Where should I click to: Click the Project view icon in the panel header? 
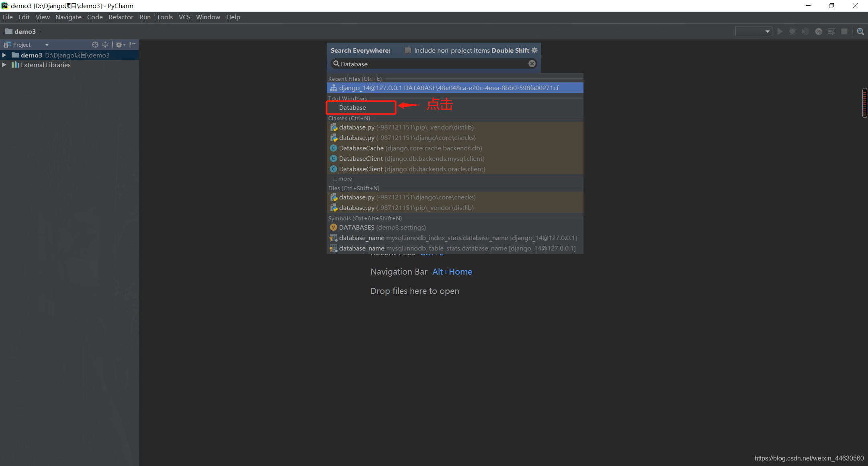(7, 45)
